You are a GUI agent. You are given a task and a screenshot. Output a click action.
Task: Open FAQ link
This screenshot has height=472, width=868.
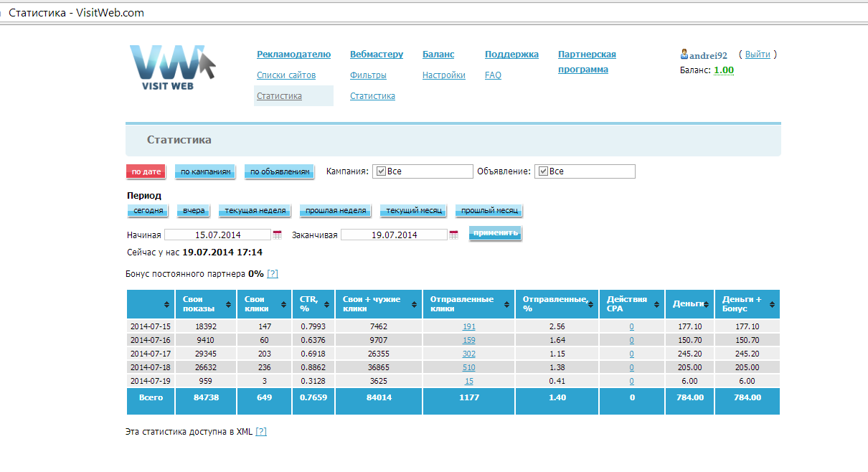[x=493, y=75]
